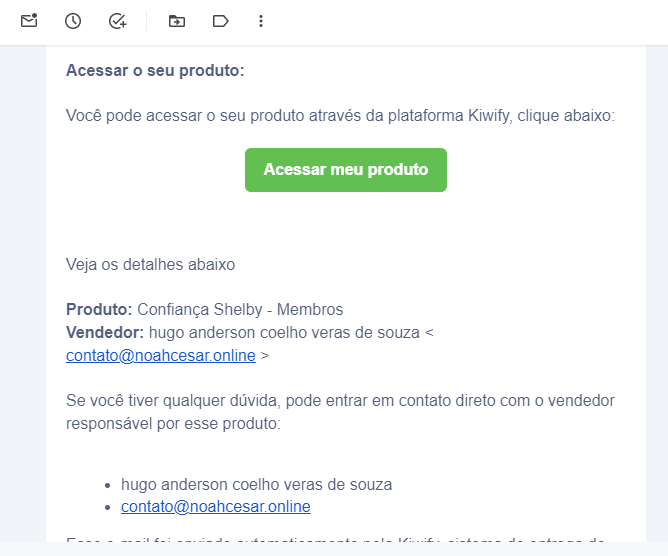This screenshot has height=556, width=668.
Task: Open the email link beside Vendedor
Action: pos(160,355)
